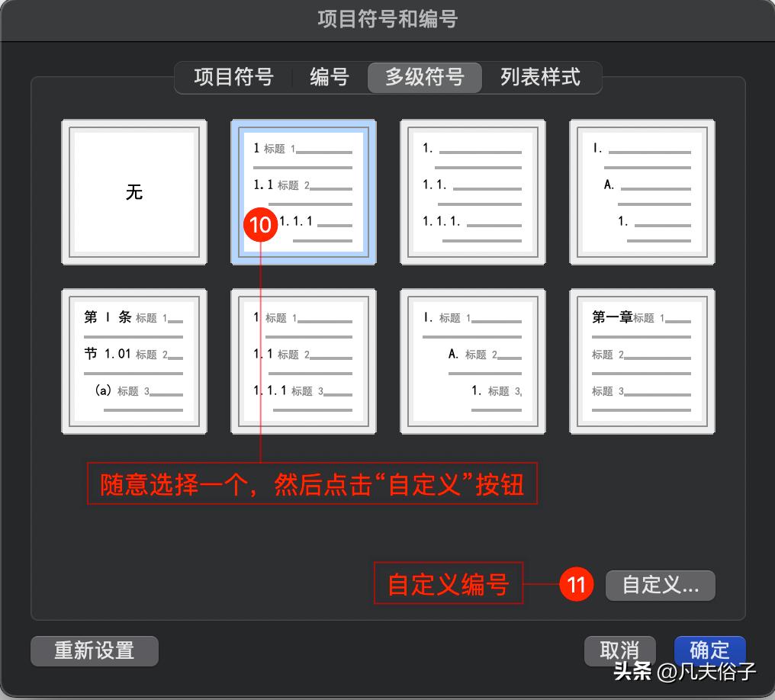This screenshot has height=700, width=775.
Task: Select the 多级符号 tab
Action: coord(424,77)
